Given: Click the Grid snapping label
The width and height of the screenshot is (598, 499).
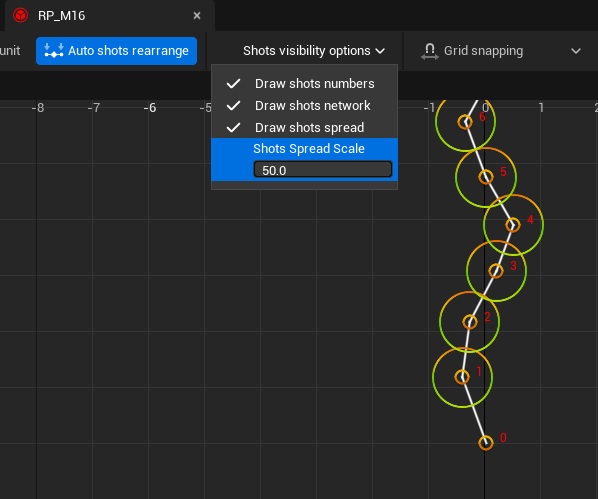Looking at the screenshot, I should (x=483, y=51).
